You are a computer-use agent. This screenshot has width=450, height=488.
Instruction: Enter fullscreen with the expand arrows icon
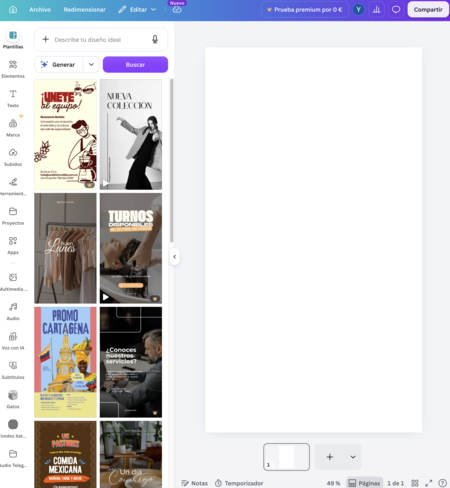click(x=429, y=483)
